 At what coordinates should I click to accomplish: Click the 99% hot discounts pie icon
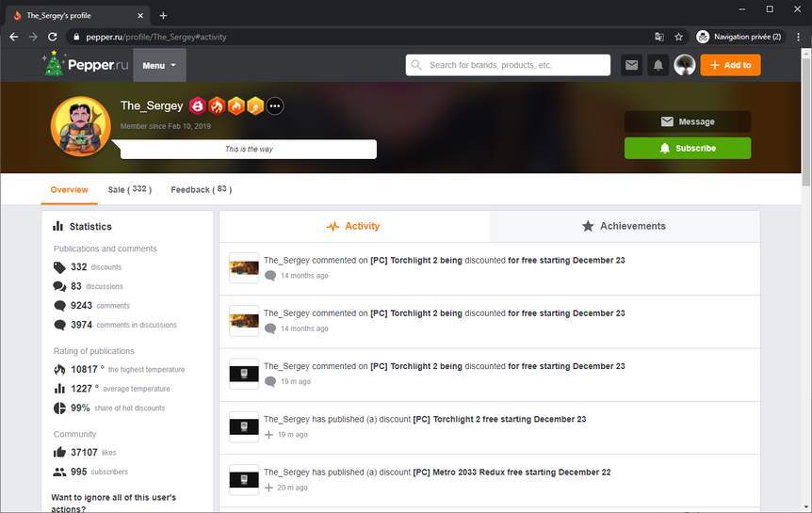tap(59, 408)
